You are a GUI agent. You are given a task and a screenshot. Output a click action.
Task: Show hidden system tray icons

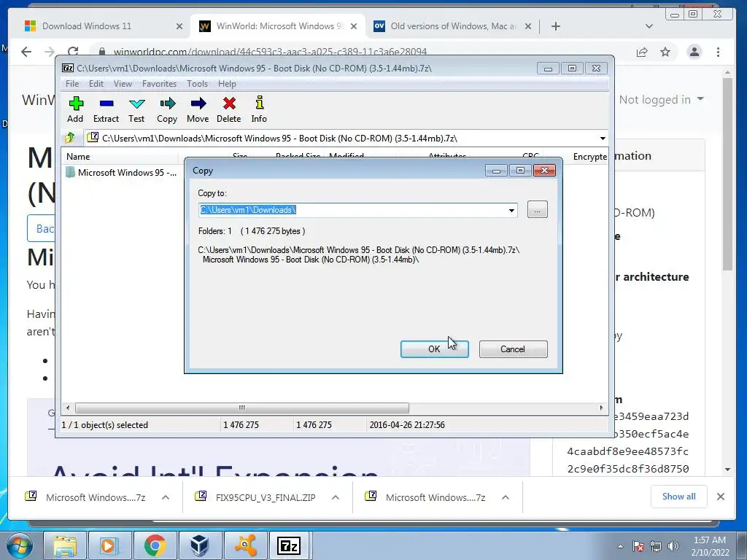click(620, 546)
